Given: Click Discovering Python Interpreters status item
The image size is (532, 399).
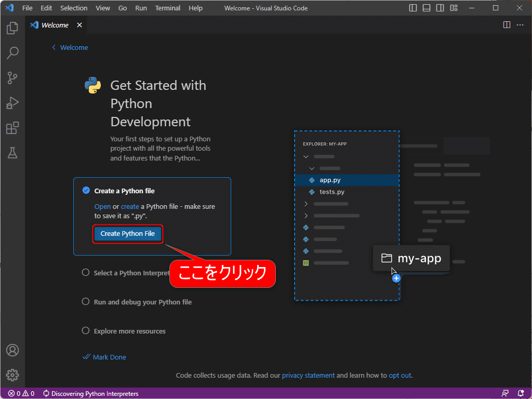Looking at the screenshot, I should [90, 394].
